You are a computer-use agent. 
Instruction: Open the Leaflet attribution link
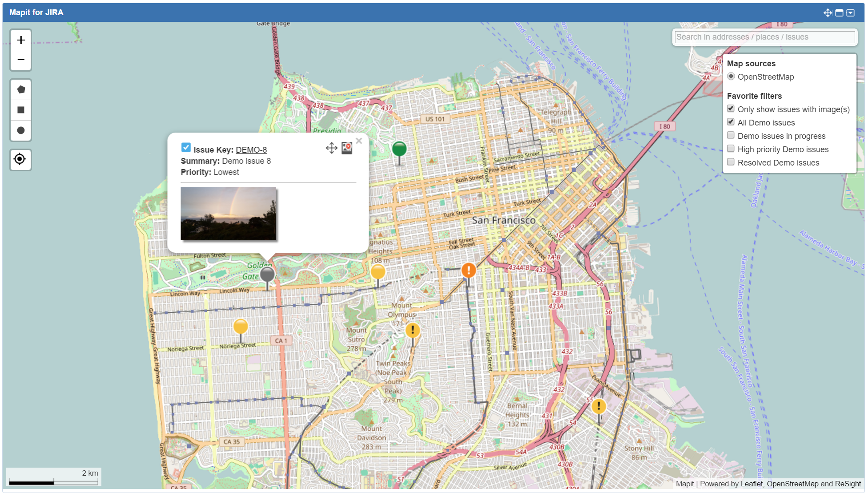(751, 484)
